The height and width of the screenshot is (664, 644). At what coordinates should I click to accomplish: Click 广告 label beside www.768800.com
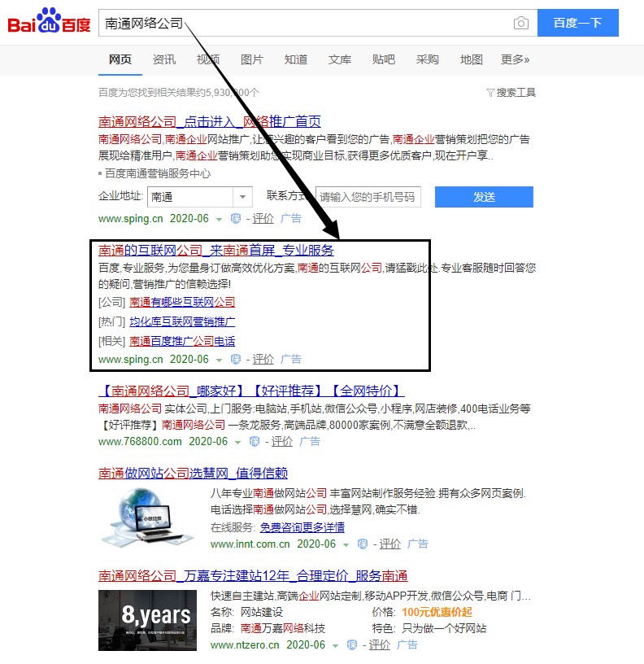pyautogui.click(x=310, y=442)
